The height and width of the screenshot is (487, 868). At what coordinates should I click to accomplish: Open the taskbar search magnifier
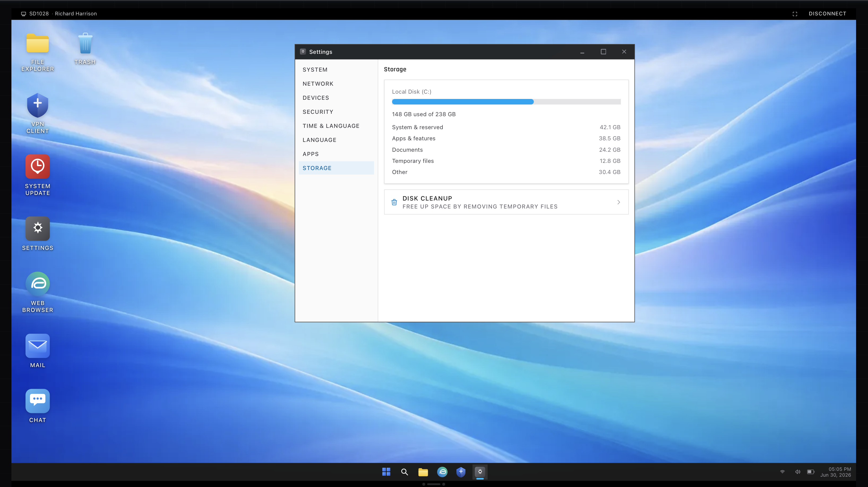(404, 472)
